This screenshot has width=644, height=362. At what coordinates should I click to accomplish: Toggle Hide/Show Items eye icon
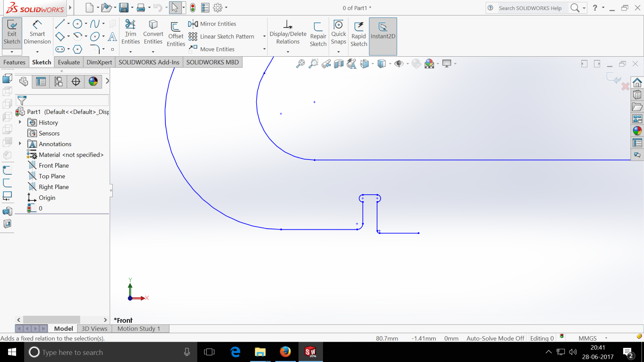point(399,63)
